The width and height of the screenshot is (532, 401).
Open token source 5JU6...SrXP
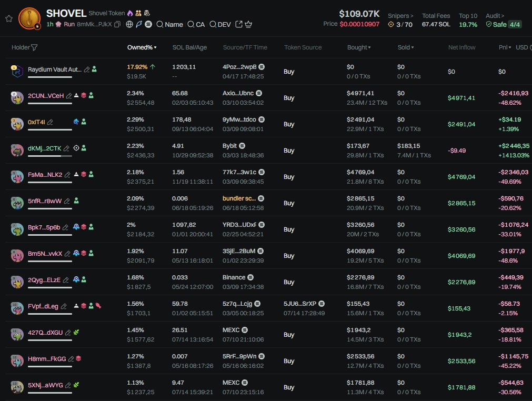(300, 304)
